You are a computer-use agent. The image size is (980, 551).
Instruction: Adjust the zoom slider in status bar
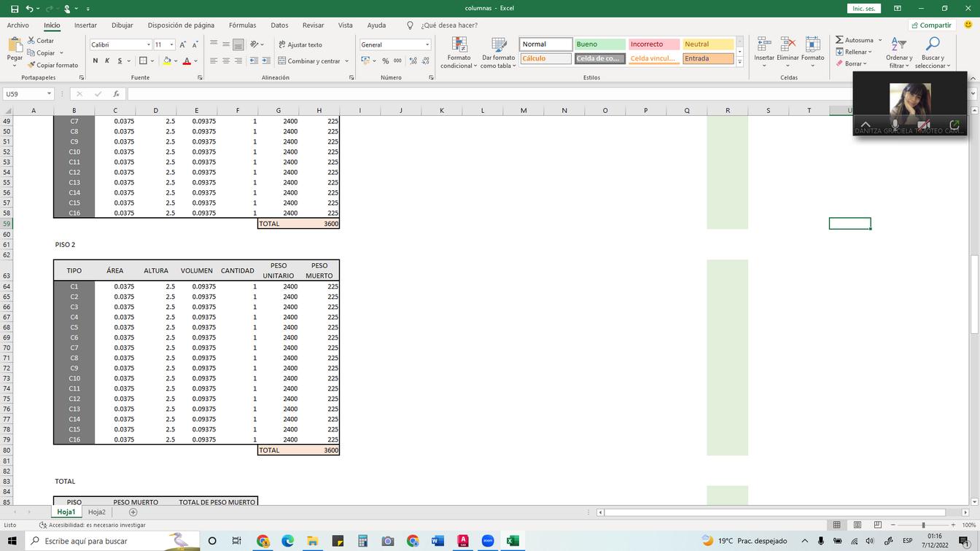tap(922, 525)
